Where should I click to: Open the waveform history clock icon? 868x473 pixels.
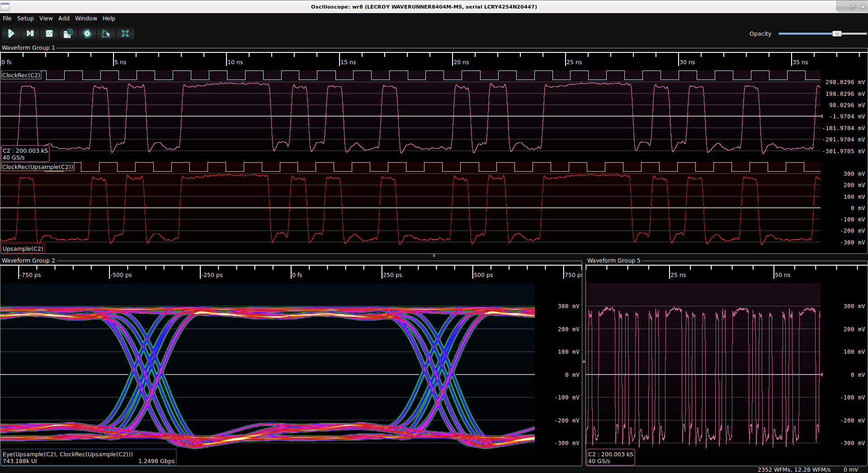[x=68, y=33]
